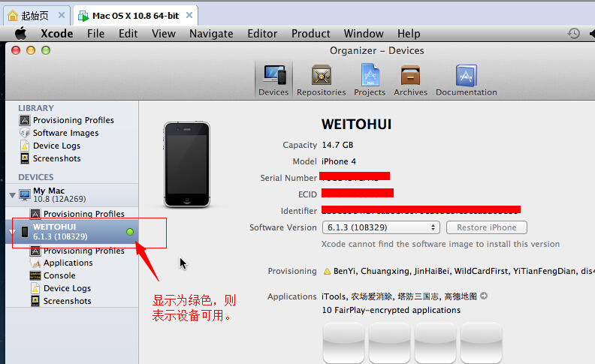Click the provisioning profiles name list

coord(464,271)
